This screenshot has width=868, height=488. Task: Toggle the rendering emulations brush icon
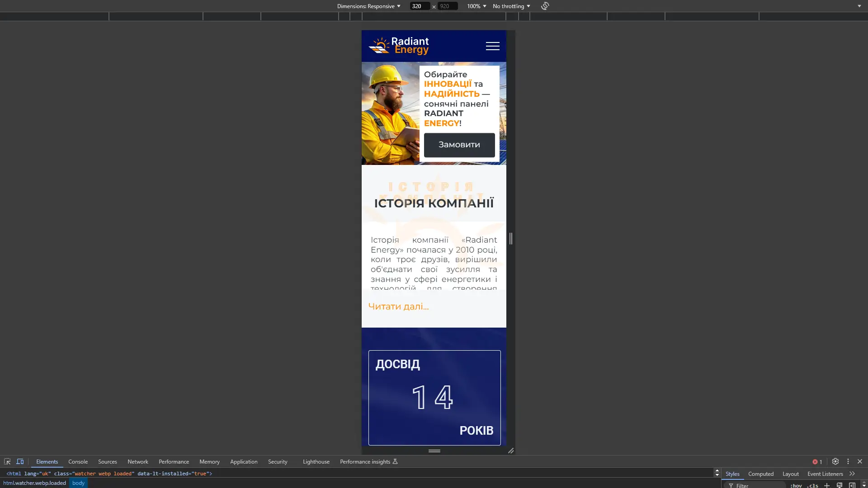840,485
